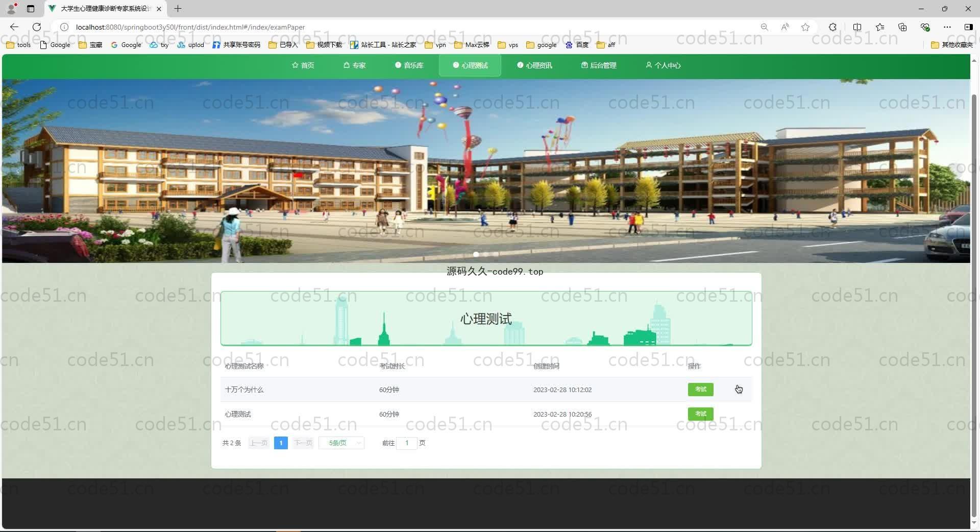The height and width of the screenshot is (532, 980).
Task: Open 专家 menu item
Action: tap(354, 65)
